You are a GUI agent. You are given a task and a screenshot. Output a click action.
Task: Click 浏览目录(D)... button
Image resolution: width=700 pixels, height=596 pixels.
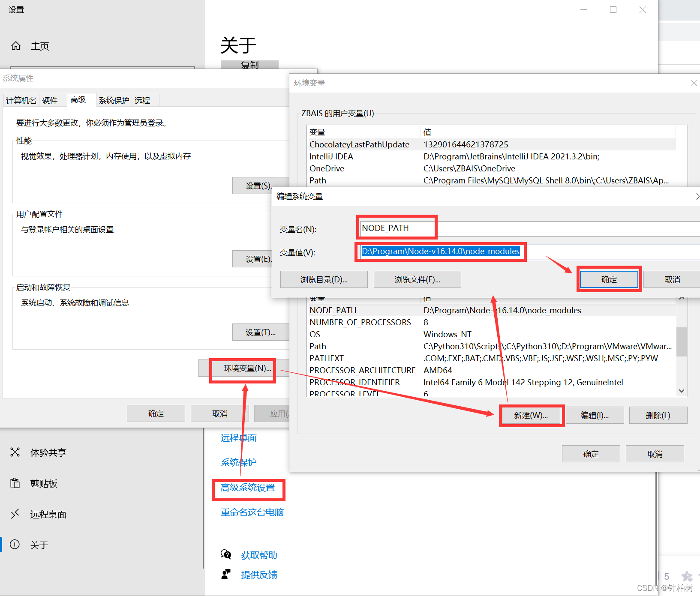point(324,279)
